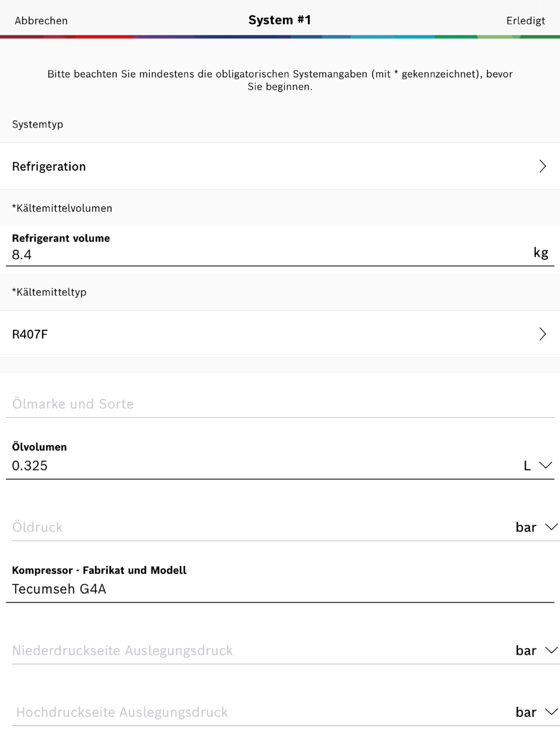Open the Hochdruckseite bar unit dropdown
The width and height of the screenshot is (560, 747).
point(536,712)
